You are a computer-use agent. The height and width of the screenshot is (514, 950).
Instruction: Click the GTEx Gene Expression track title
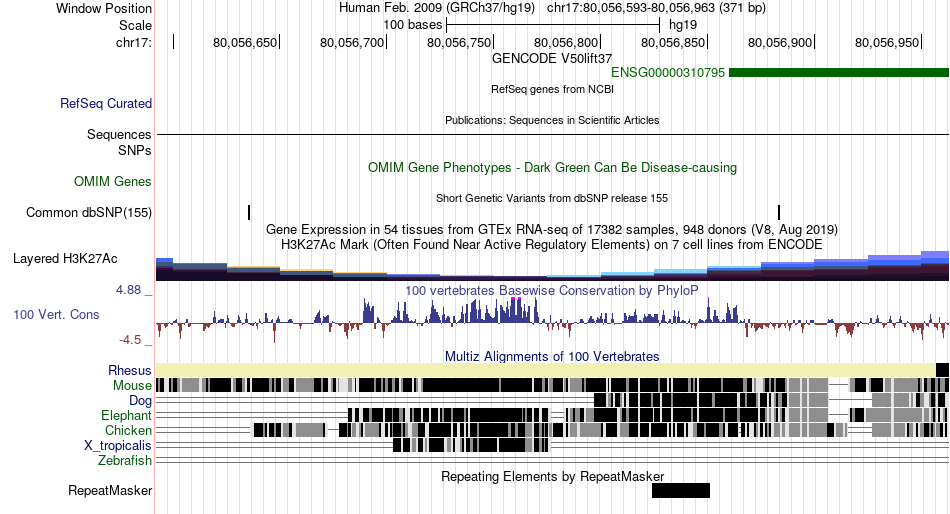tap(552, 230)
